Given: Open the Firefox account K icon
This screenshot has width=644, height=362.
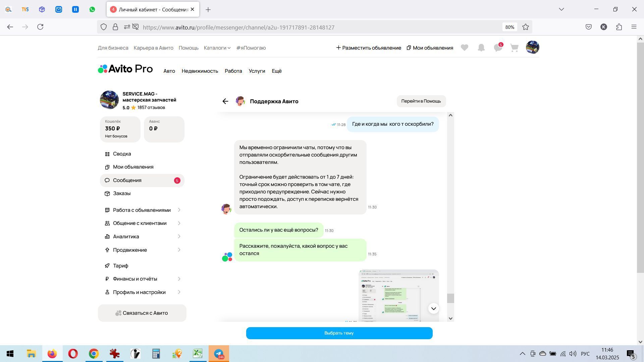Looking at the screenshot, I should [x=604, y=27].
